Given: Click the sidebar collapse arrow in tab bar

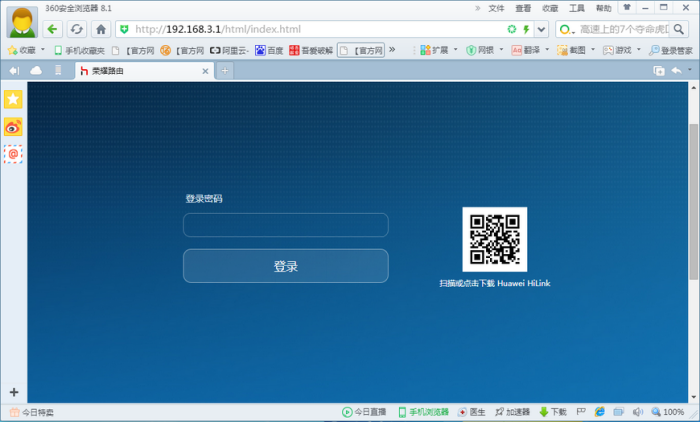Looking at the screenshot, I should 14,71.
